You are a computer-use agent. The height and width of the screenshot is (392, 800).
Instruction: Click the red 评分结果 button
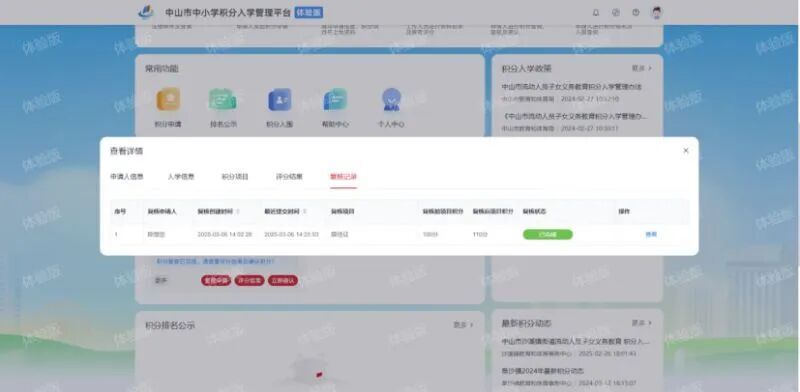[x=249, y=280]
